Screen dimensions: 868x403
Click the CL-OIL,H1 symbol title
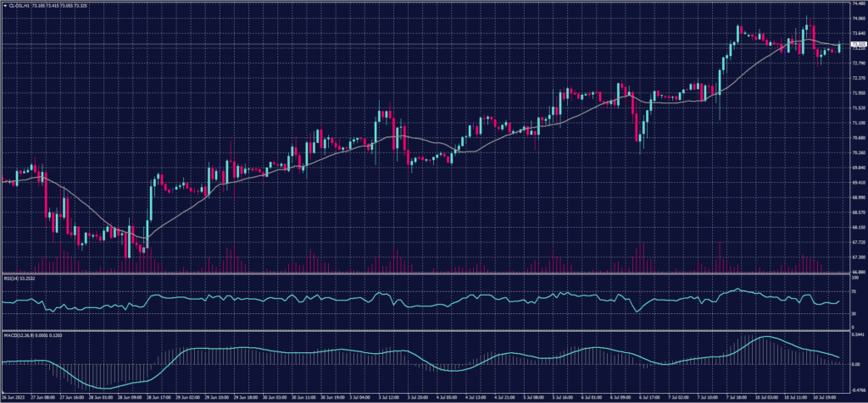pyautogui.click(x=19, y=5)
